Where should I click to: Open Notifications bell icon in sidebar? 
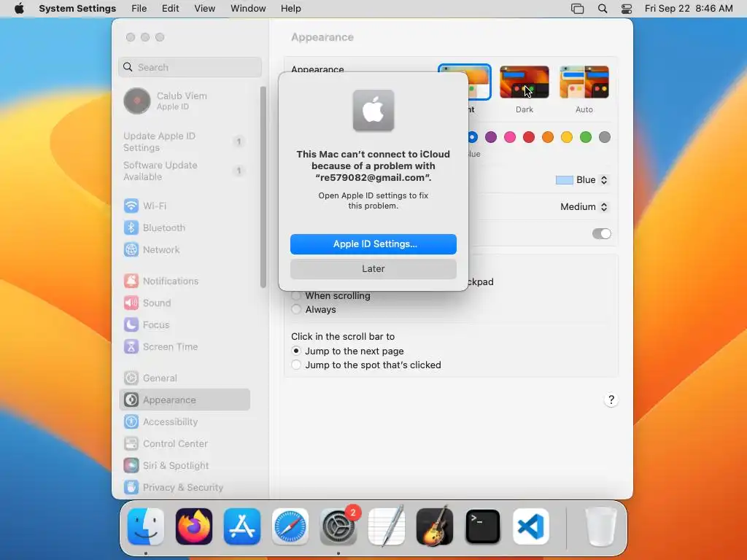(131, 281)
